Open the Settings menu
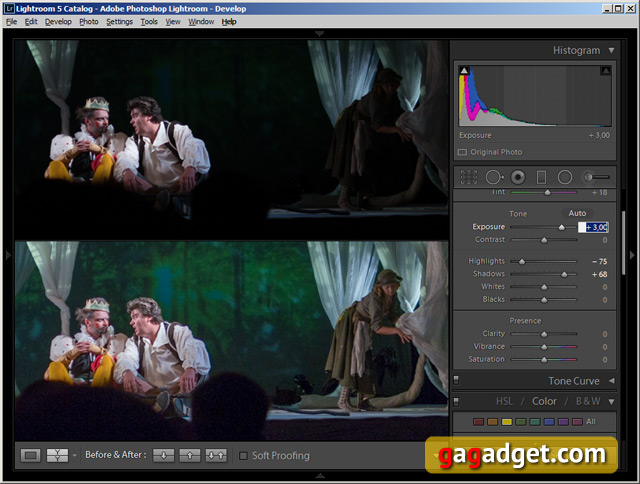Viewport: 640px width, 484px height. point(119,22)
